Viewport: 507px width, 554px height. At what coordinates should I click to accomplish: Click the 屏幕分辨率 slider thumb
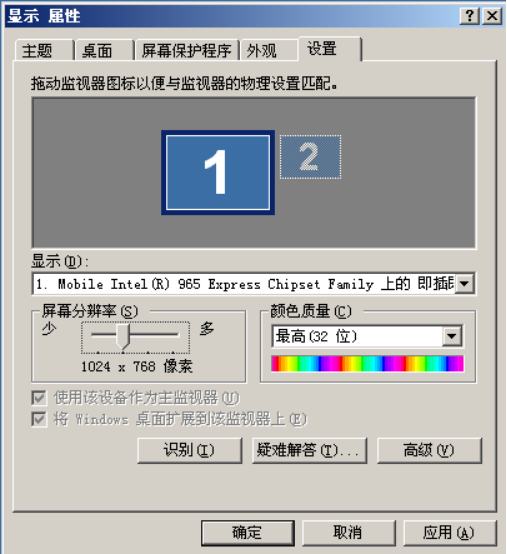(x=123, y=337)
